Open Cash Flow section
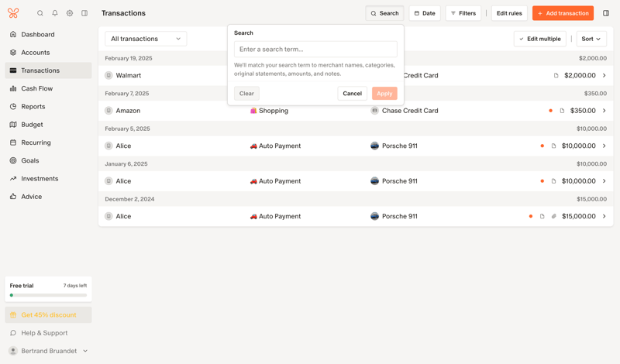This screenshot has width=620, height=364. pyautogui.click(x=48, y=88)
